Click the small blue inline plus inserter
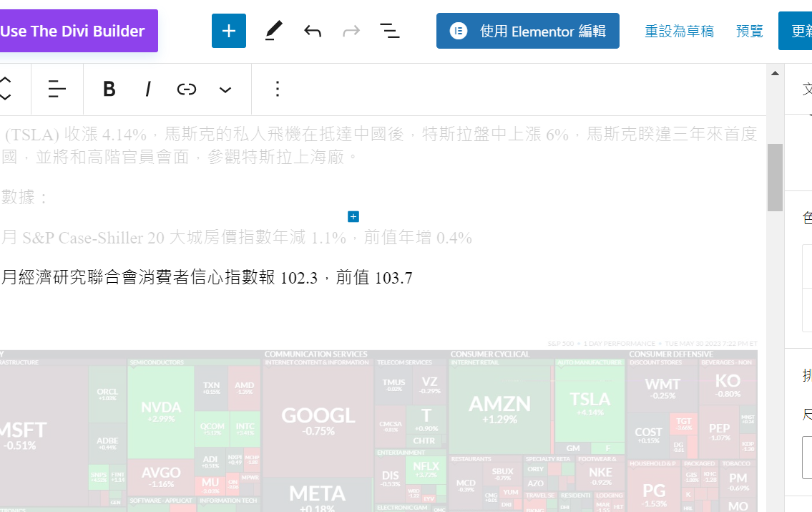The height and width of the screenshot is (512, 812). 353,216
